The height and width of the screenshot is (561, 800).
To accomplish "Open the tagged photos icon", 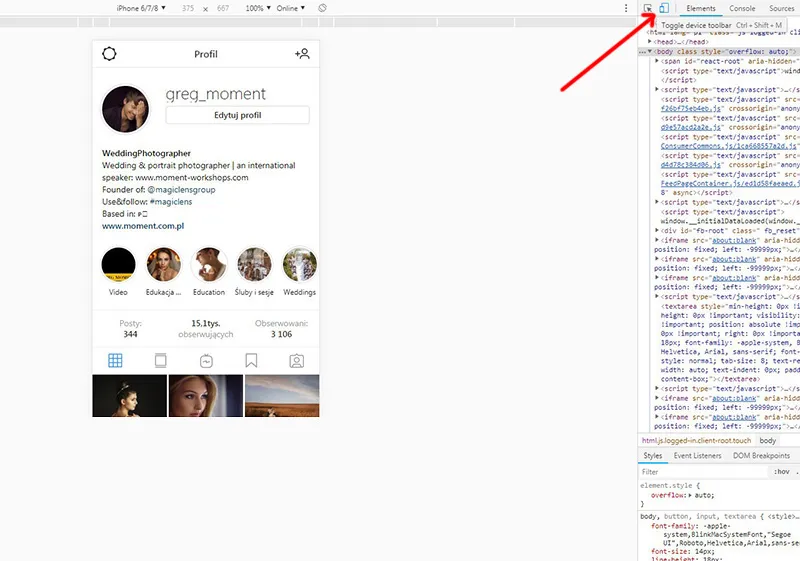I will point(296,361).
